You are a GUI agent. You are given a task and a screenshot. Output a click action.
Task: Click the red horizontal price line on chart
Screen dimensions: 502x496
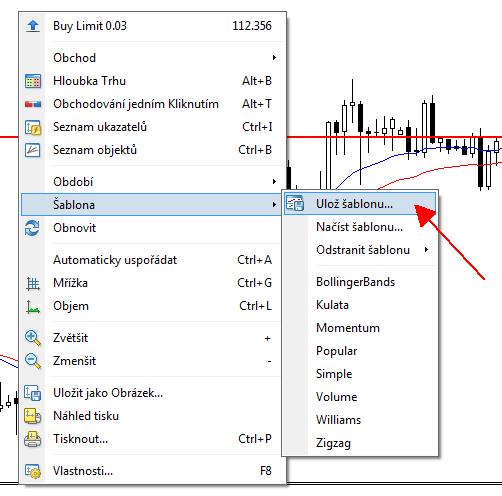(x=393, y=137)
